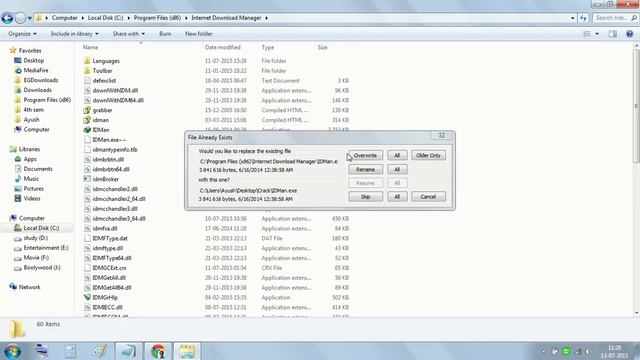Select the Languages folder
The width and height of the screenshot is (640, 360).
coord(106,61)
